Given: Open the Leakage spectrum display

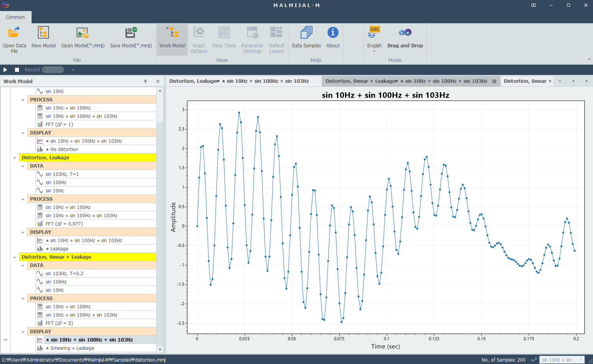Looking at the screenshot, I should click(96, 249).
